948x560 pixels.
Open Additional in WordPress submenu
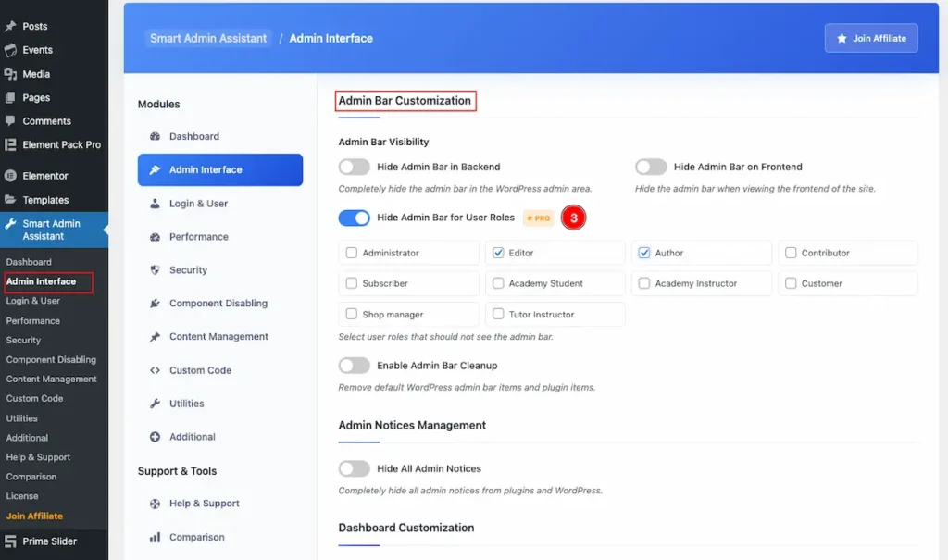[x=27, y=437]
